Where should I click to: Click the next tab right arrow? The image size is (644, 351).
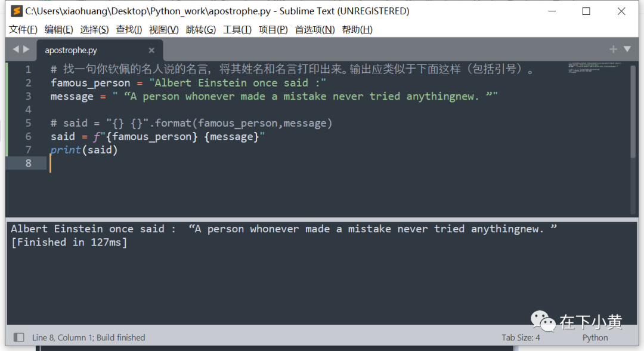pos(26,50)
